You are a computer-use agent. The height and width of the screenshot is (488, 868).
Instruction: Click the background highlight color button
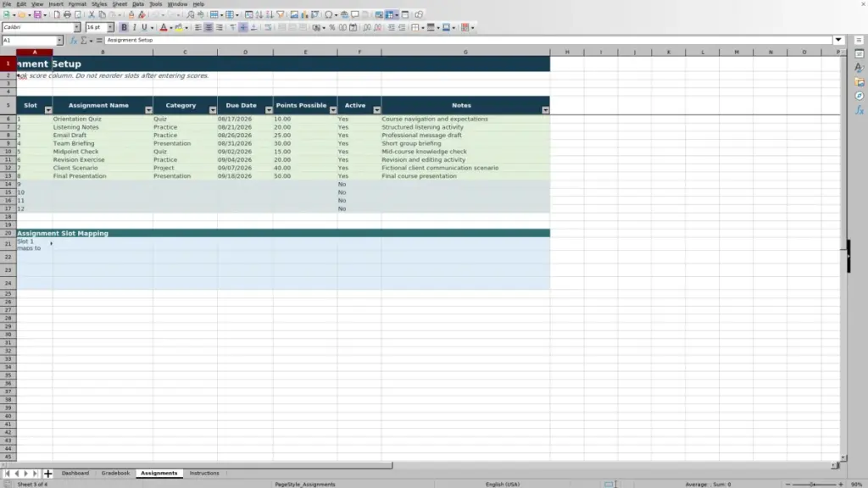178,27
